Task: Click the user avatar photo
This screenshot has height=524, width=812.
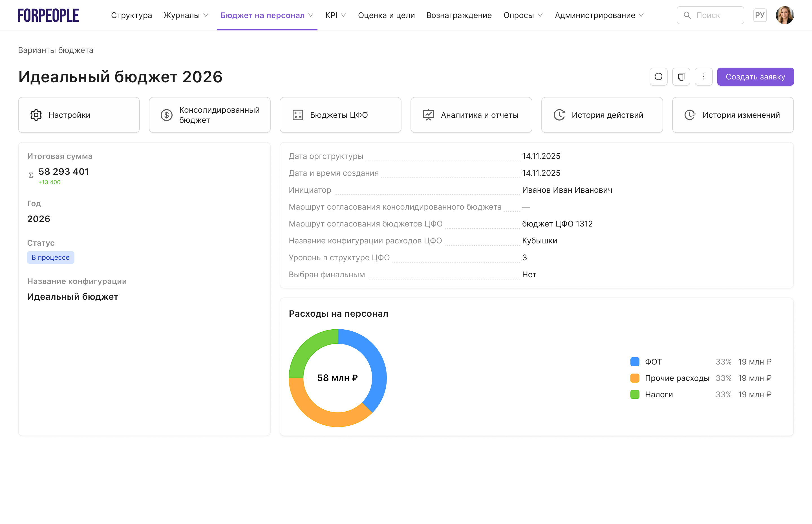Action: 784,15
